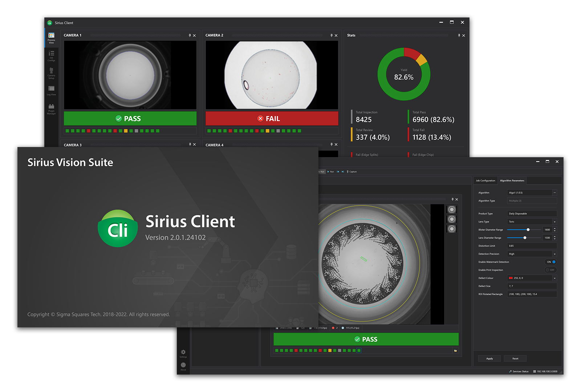This screenshot has width=581, height=392.
Task: Turn on Enable Print Inspection
Action: pyautogui.click(x=550, y=270)
